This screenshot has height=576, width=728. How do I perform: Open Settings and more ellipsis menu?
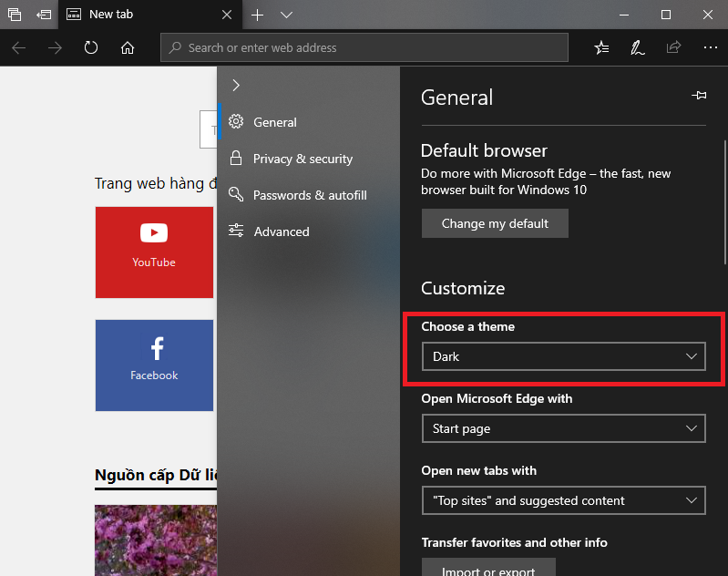[x=710, y=47]
